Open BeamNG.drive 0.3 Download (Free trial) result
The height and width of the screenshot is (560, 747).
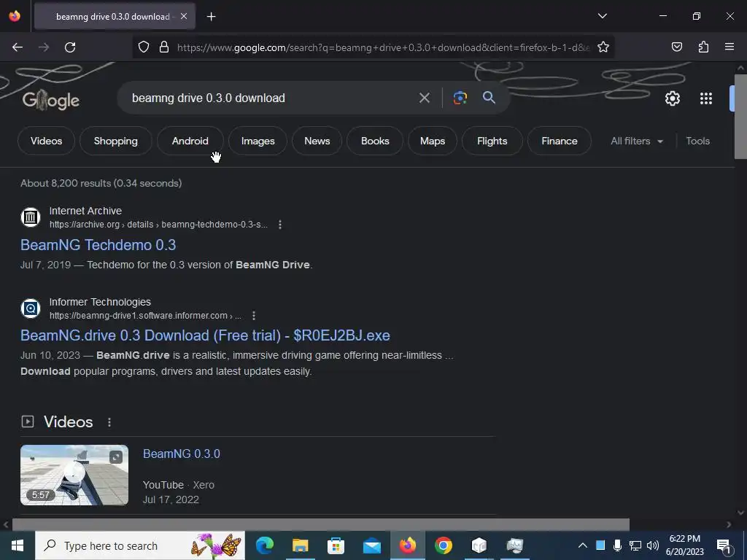205,335
